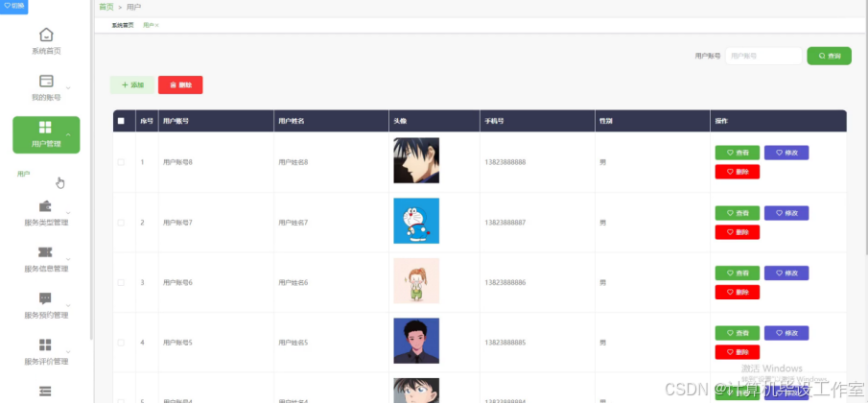Viewport: 868px width, 404px height.
Task: Click 修改 for 用户账号5
Action: tap(786, 333)
